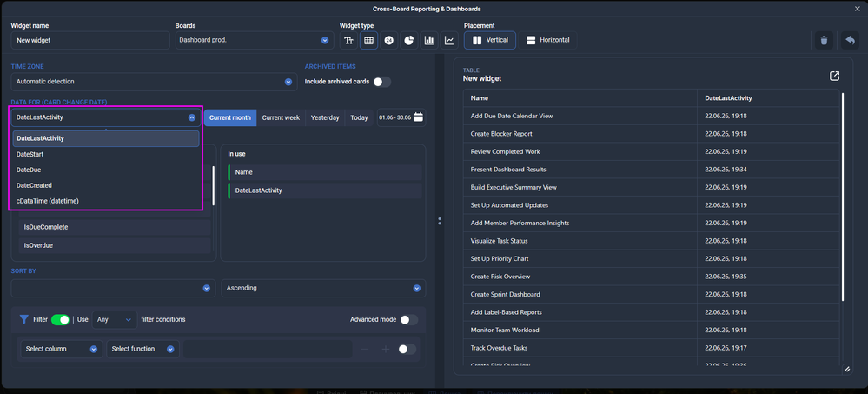
Task: Pick the pie chart widget icon
Action: (x=408, y=41)
